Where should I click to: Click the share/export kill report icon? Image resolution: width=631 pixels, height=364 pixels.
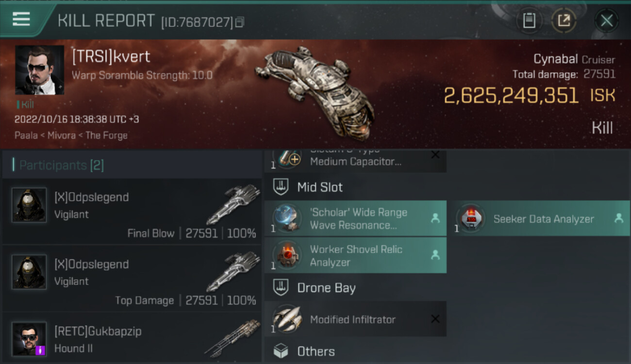pyautogui.click(x=564, y=20)
